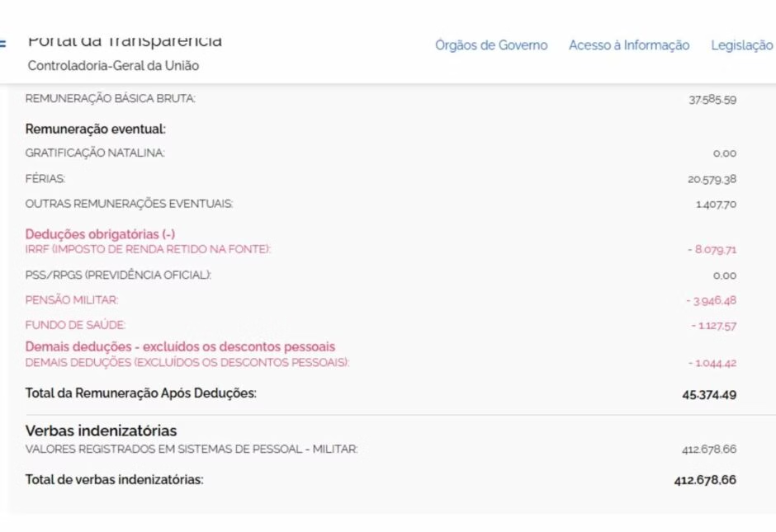Click the Férias value 20.579,38

pyautogui.click(x=712, y=179)
